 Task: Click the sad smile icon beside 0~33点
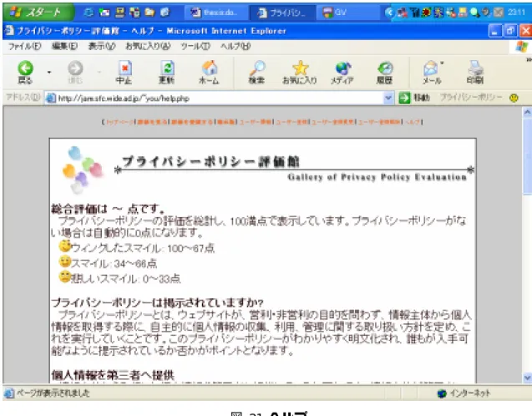click(65, 276)
